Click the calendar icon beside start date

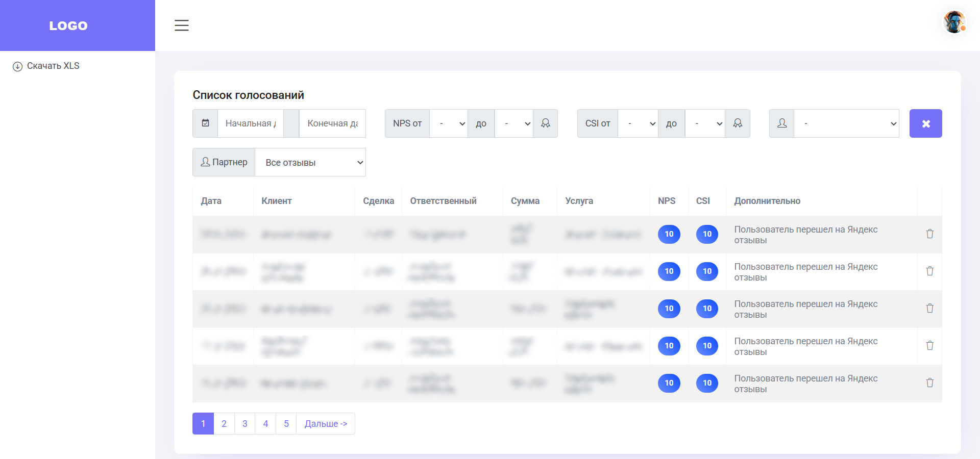click(205, 123)
